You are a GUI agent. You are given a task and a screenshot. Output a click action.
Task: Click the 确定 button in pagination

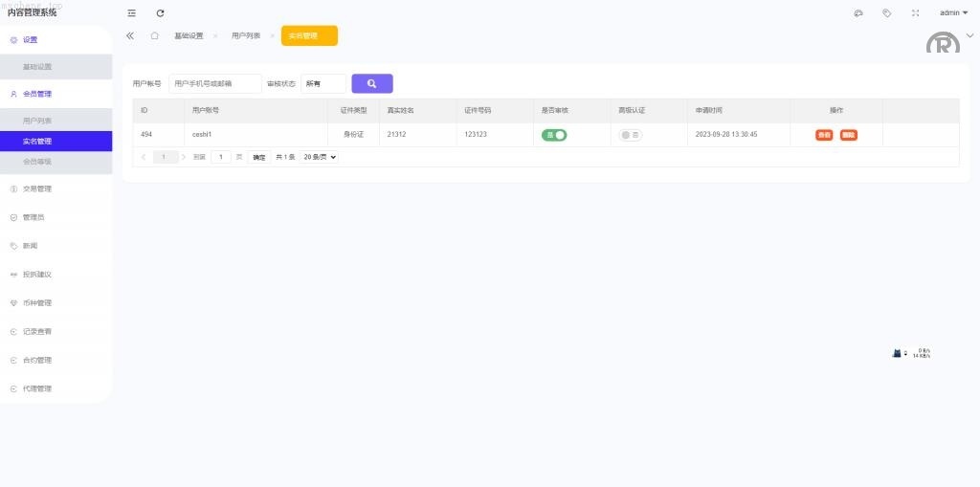click(258, 157)
